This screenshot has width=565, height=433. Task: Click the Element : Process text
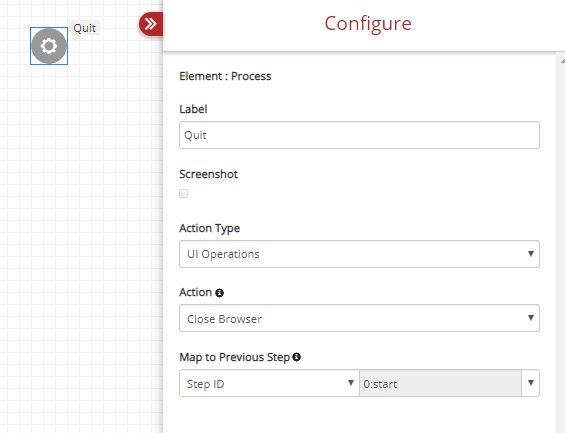coord(225,76)
